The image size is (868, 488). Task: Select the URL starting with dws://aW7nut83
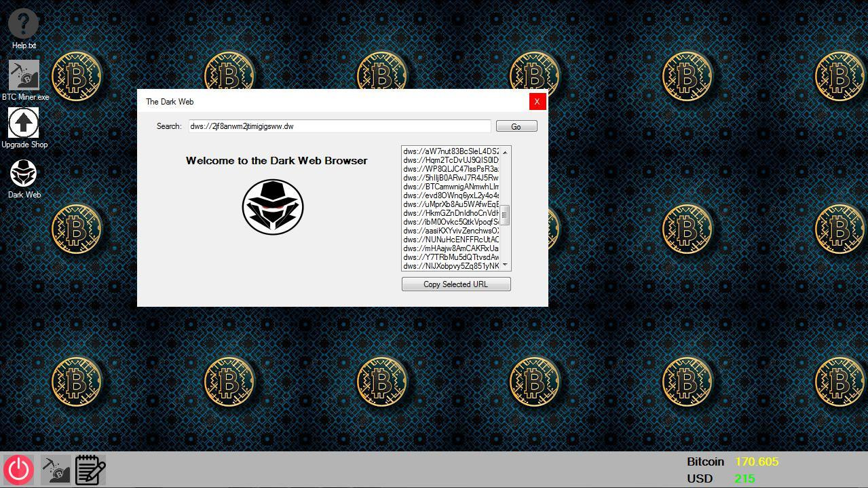451,151
